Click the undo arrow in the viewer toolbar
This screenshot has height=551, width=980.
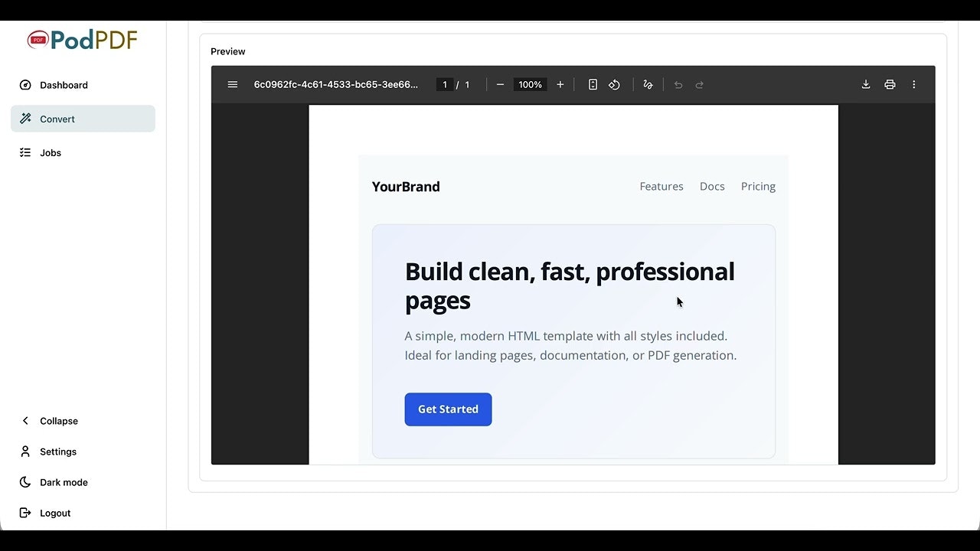678,84
